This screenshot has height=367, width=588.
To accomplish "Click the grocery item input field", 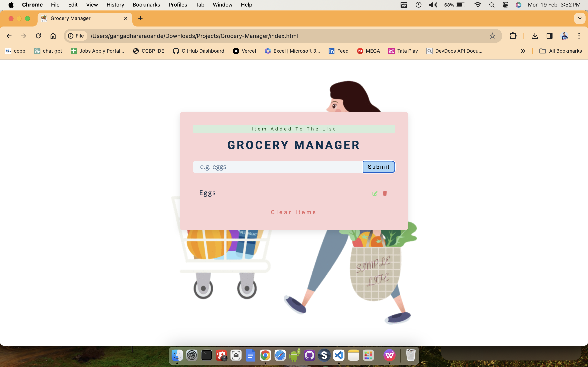I will pos(277,167).
